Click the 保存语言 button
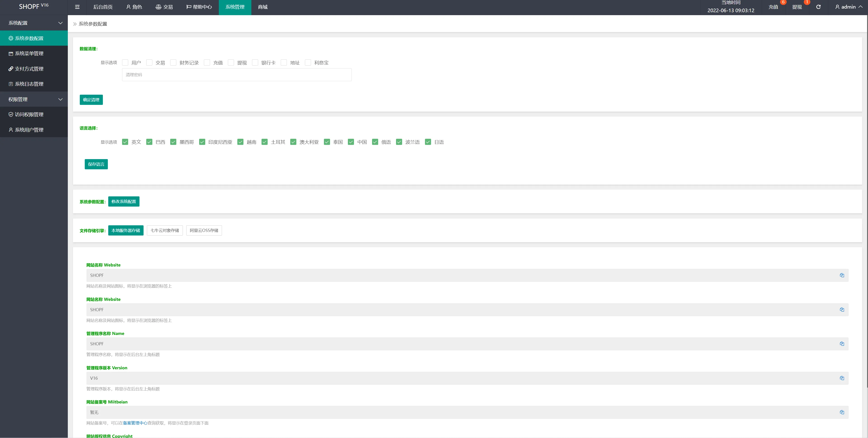This screenshot has width=868, height=438. coord(96,164)
